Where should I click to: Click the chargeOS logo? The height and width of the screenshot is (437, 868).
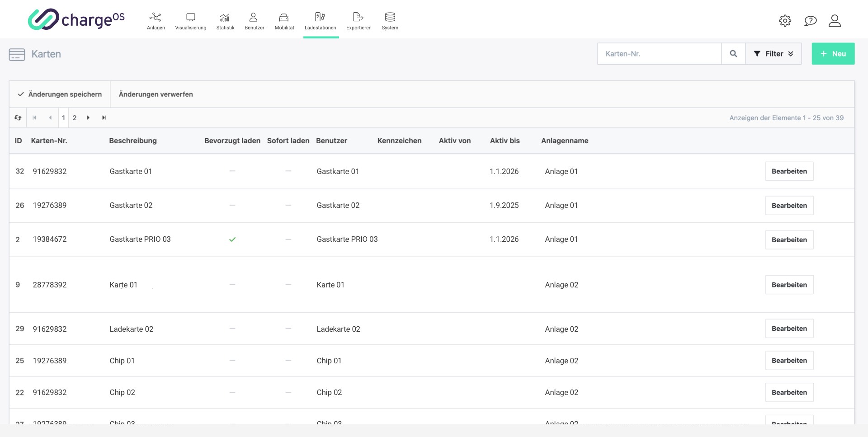tap(76, 19)
